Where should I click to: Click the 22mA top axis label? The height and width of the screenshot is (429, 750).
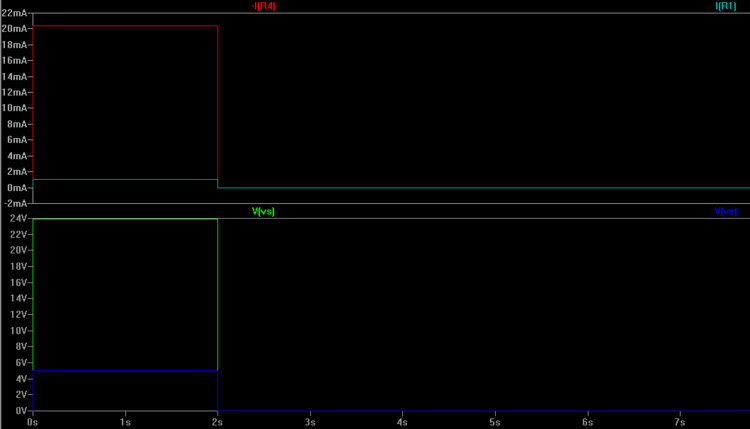click(15, 13)
